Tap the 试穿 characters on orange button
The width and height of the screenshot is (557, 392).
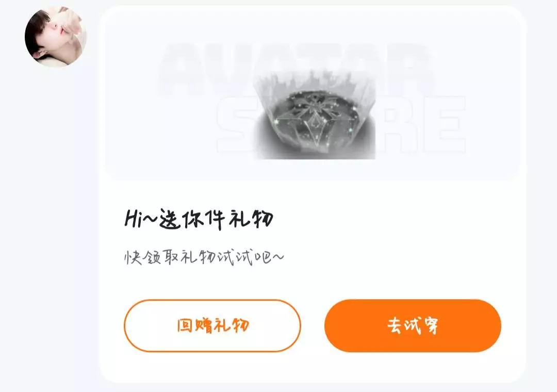click(422, 325)
